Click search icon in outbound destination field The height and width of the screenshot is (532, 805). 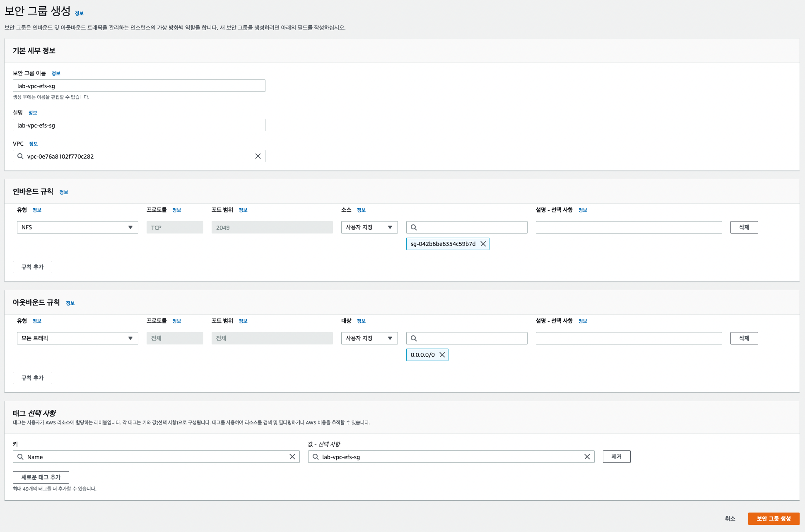click(414, 338)
